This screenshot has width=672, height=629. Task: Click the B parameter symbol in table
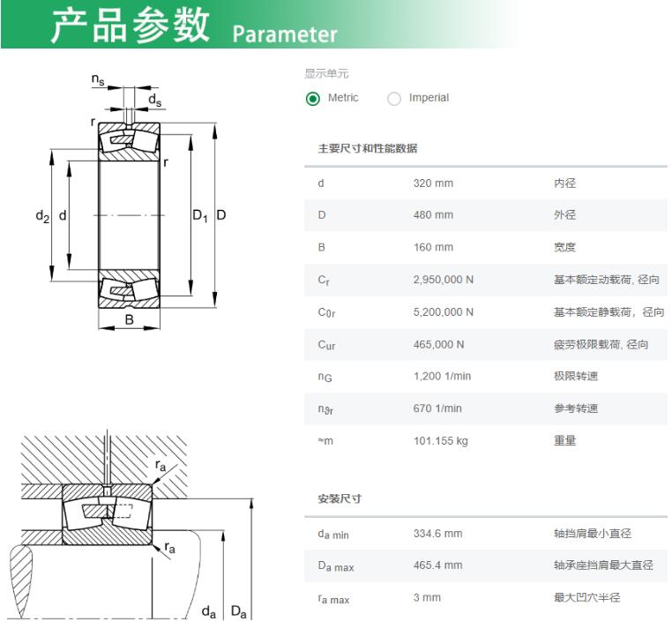(321, 247)
